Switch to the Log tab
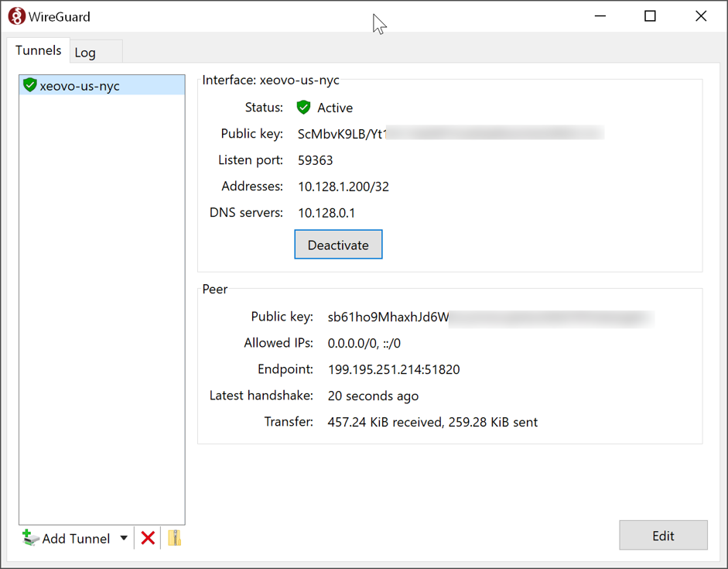 point(96,51)
